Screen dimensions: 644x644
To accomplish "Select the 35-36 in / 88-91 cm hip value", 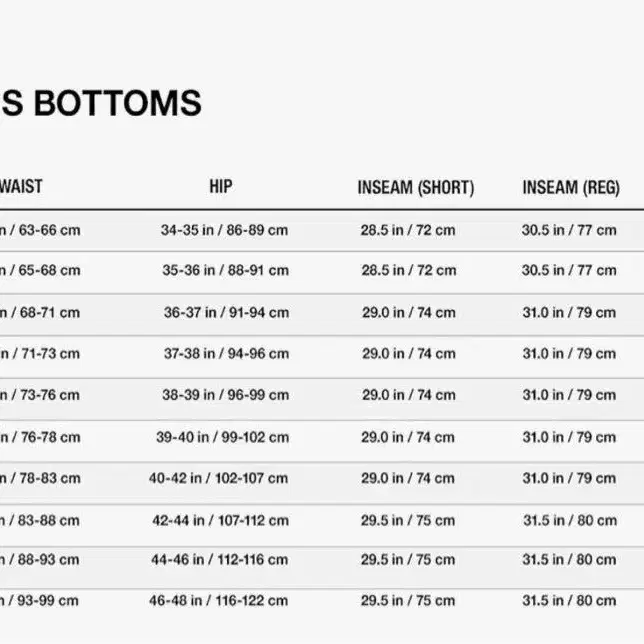I will click(225, 270).
